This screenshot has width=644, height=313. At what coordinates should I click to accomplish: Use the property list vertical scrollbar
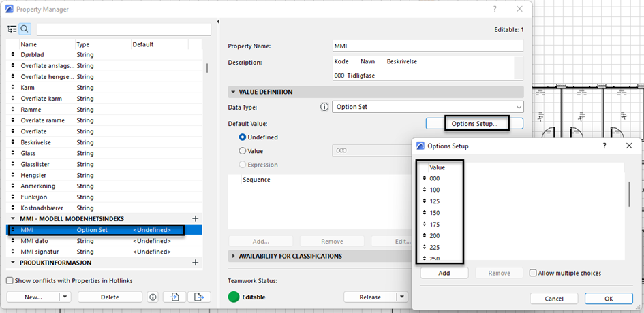(207, 68)
